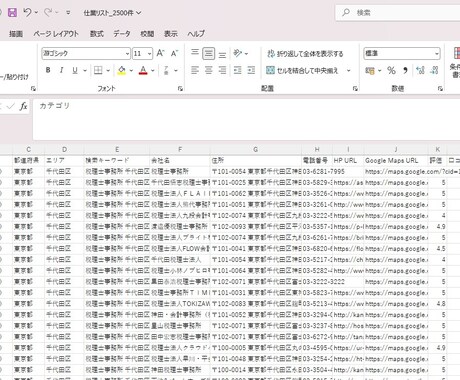Viewport: 460px width, 380px height.
Task: Click the decrease indent icon
Action: pos(237,70)
